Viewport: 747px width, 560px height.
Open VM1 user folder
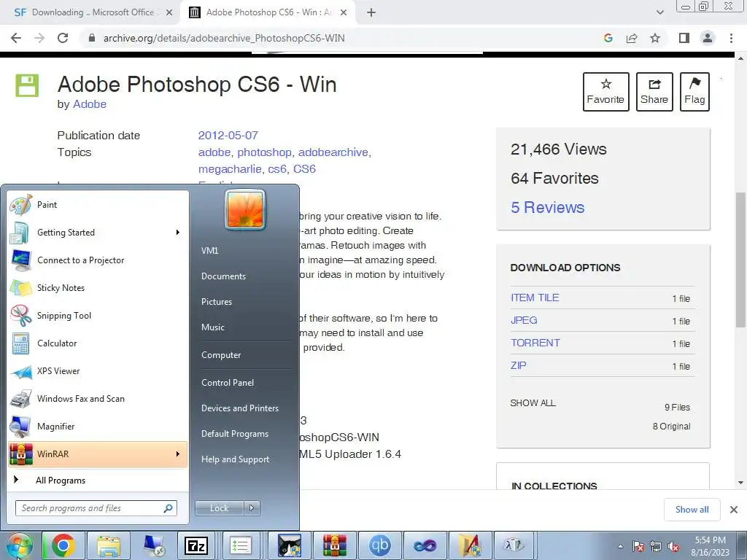209,251
